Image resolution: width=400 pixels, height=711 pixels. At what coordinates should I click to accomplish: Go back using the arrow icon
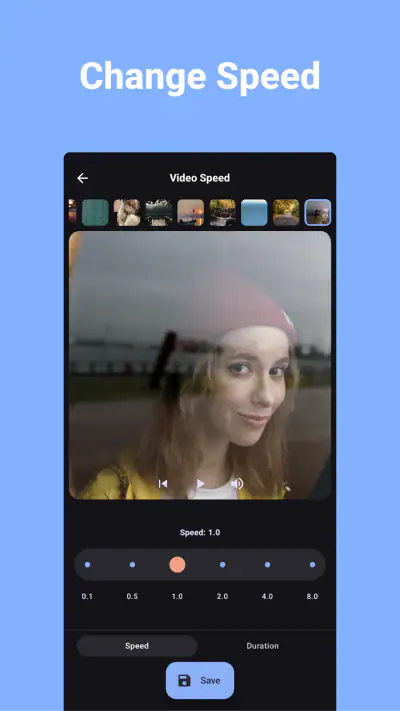[x=82, y=178]
